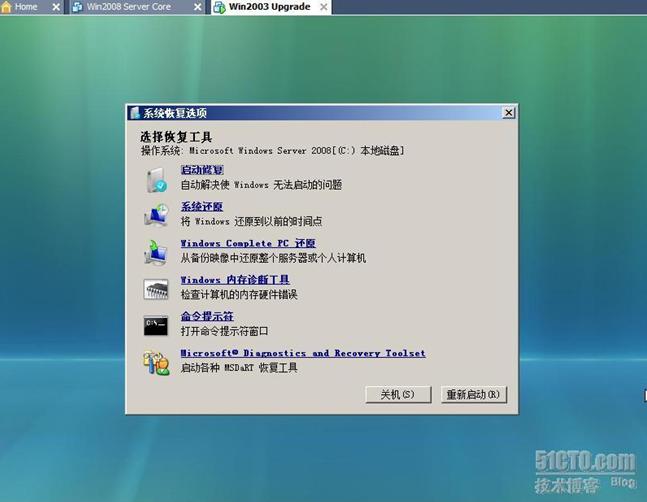Screen dimensions: 647x502
Task: Close the 系统恢复选项 dialog window
Action: coord(508,113)
